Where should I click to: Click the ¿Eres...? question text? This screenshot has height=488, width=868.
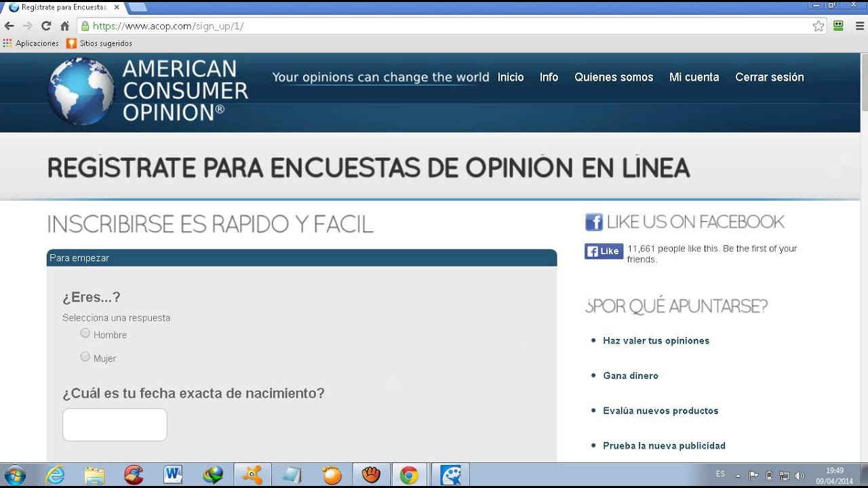click(92, 298)
